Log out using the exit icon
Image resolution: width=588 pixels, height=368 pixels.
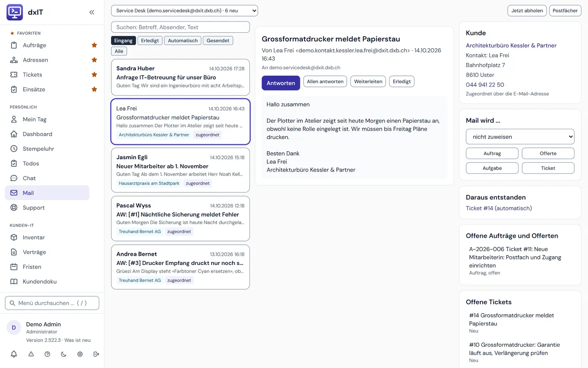click(96, 354)
